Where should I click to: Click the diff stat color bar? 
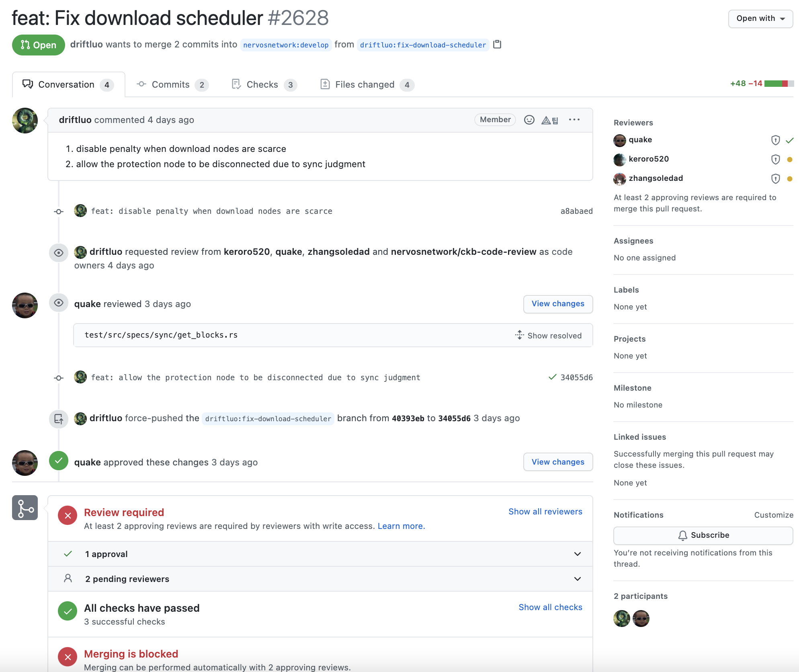779,84
